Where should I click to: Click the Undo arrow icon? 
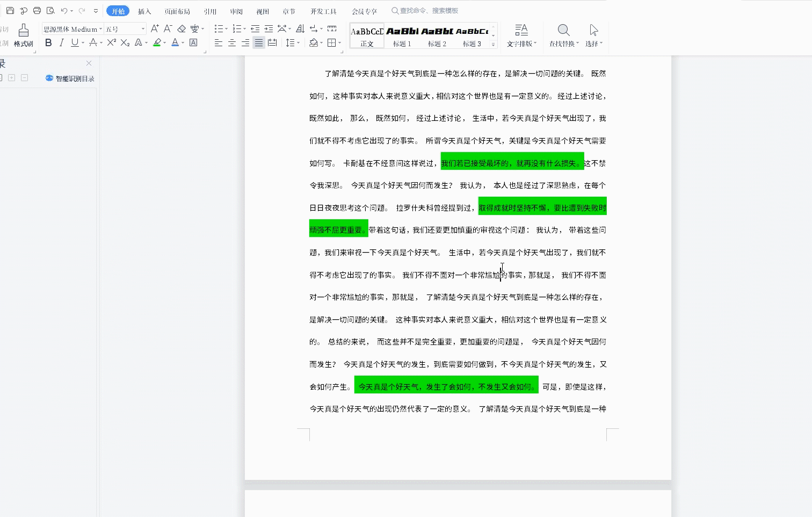click(64, 11)
